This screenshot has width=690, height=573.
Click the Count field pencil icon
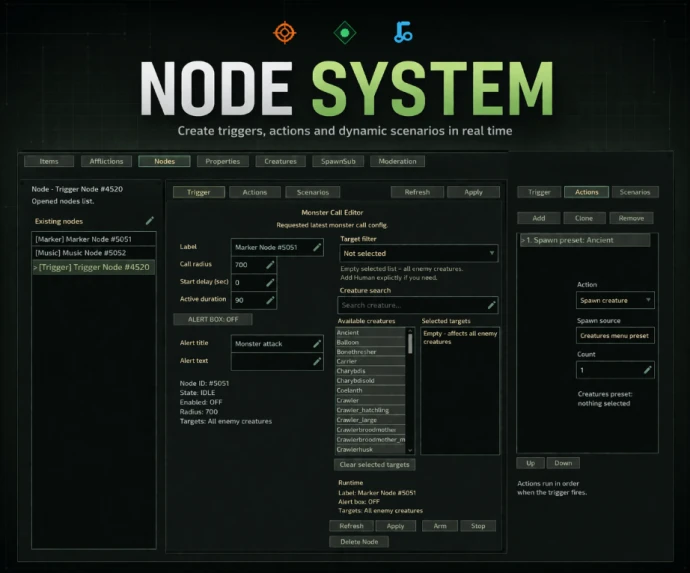pos(647,370)
